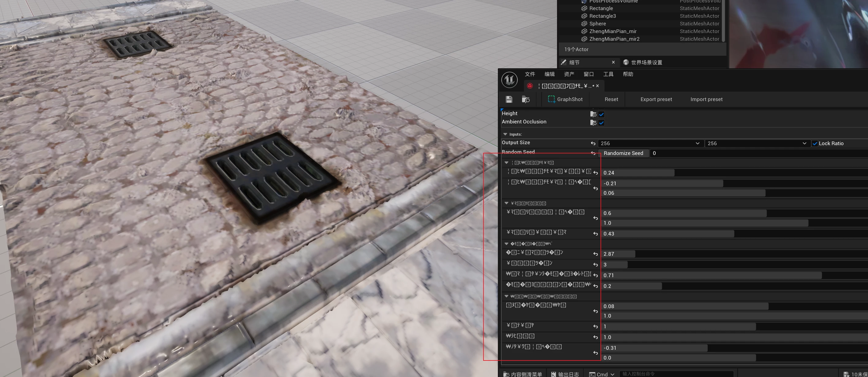Click the GraphShot toolbar icon
Viewport: 868px width, 377px height.
click(x=552, y=100)
